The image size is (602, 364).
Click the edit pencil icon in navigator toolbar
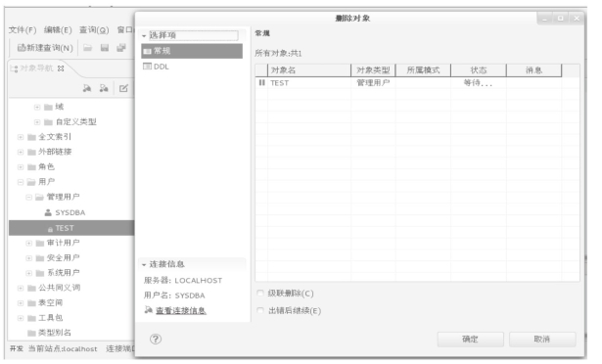[123, 88]
